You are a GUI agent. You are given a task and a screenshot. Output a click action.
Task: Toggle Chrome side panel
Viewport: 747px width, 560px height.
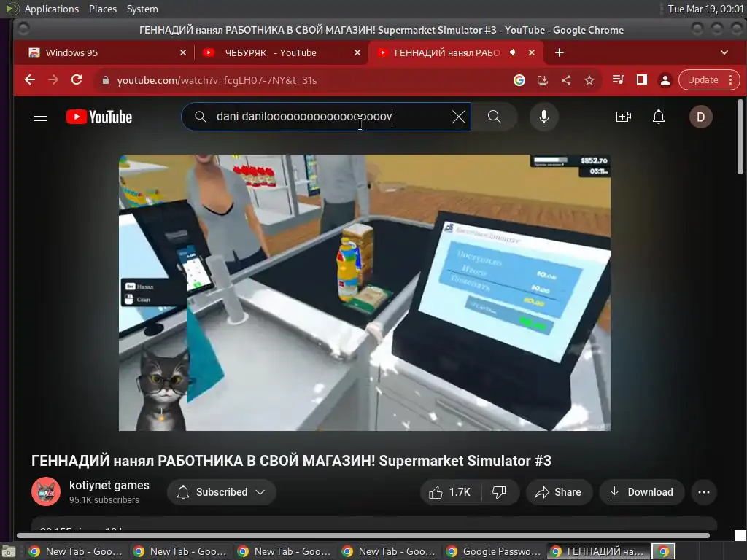click(642, 79)
